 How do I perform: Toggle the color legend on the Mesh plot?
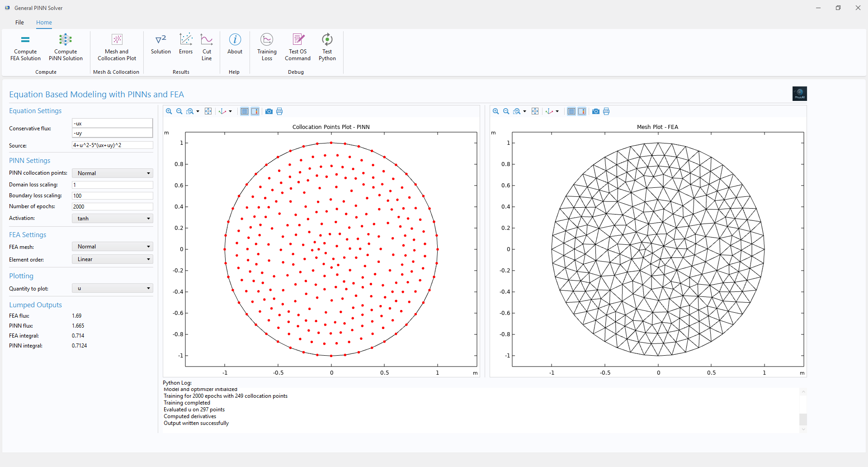(x=582, y=111)
